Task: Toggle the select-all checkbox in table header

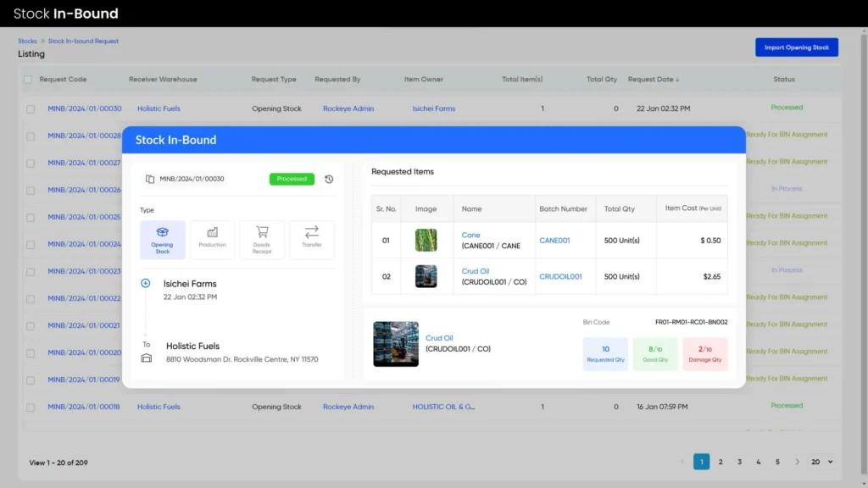Action: click(x=28, y=80)
